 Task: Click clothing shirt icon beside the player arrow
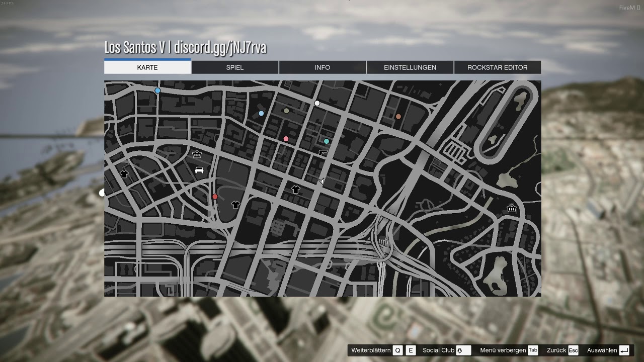(x=295, y=190)
